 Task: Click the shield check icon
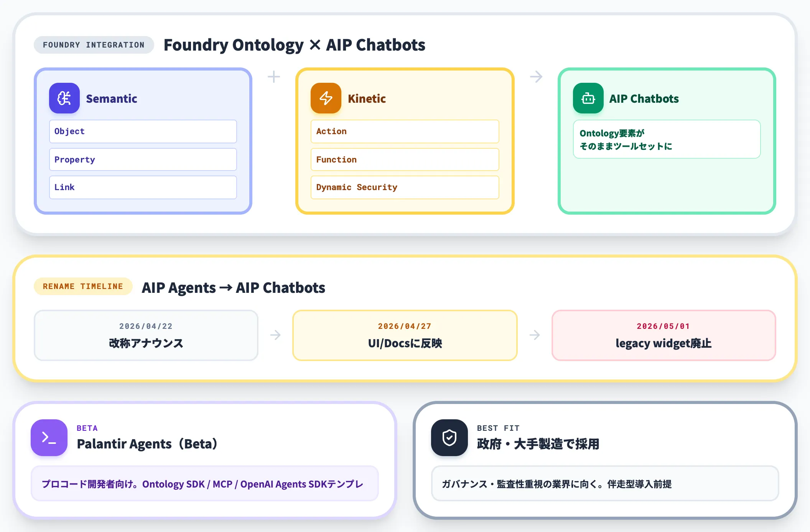click(449, 437)
